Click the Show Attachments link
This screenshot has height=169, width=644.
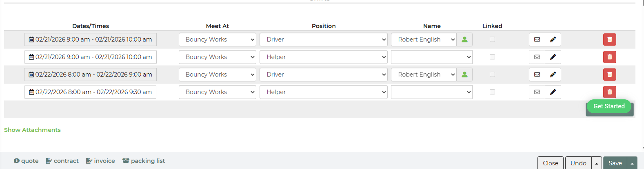click(32, 130)
